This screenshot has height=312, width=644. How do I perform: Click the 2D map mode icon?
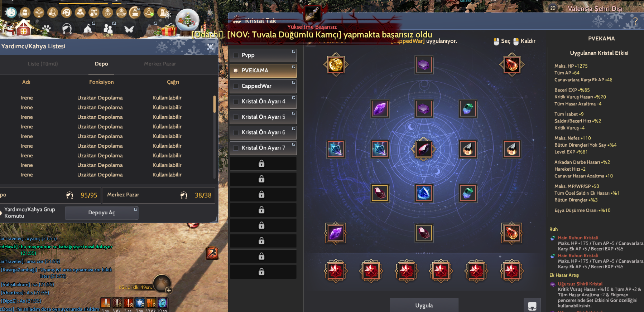[553, 8]
